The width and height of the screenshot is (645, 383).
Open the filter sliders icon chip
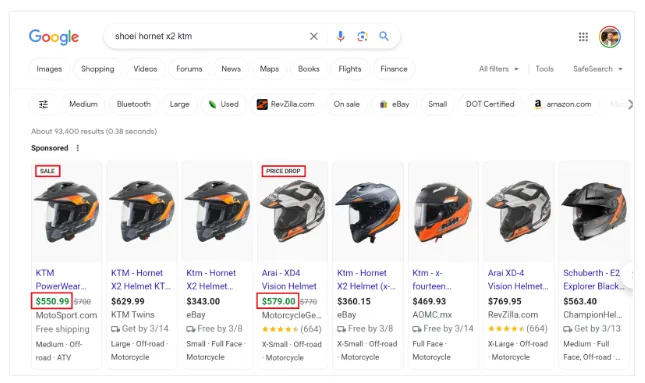coord(43,104)
